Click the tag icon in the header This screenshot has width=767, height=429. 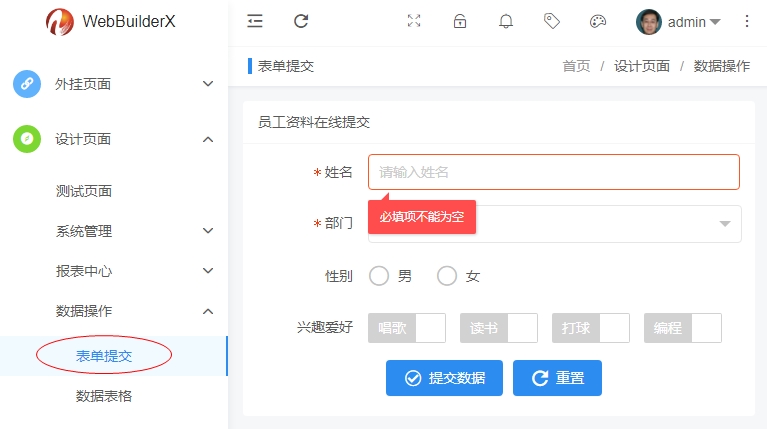click(552, 21)
